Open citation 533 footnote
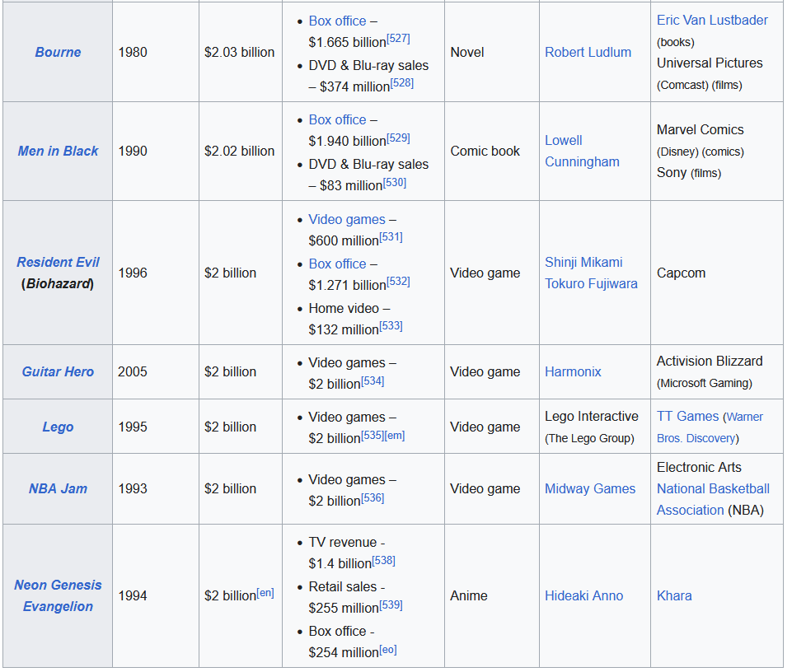The height and width of the screenshot is (672, 792). (391, 325)
